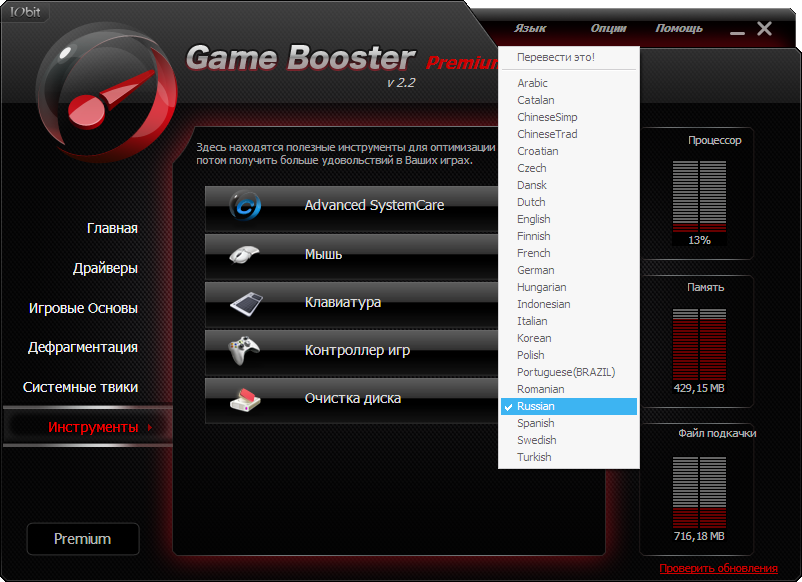Screen dimensions: 802x582
Task: Click the Проверить обновления link
Action: (x=718, y=568)
